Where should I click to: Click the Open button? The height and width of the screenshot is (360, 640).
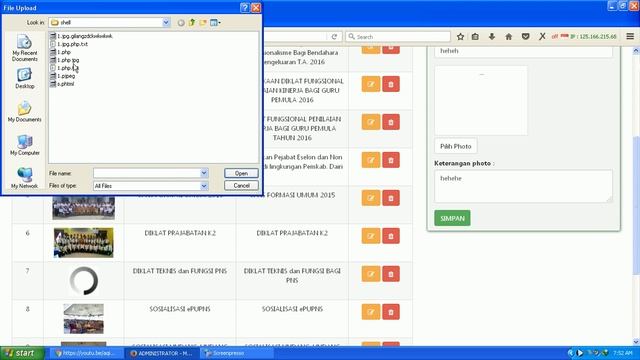coord(241,173)
